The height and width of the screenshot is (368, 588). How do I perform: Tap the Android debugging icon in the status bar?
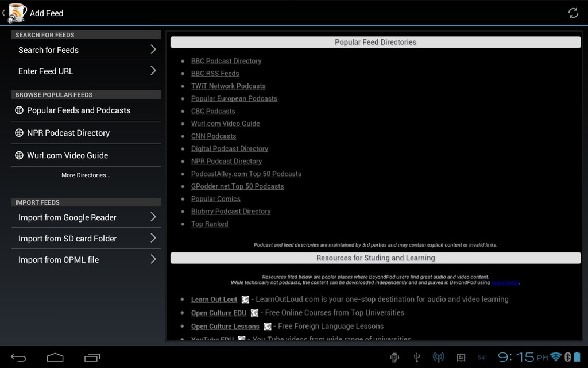pyautogui.click(x=394, y=358)
